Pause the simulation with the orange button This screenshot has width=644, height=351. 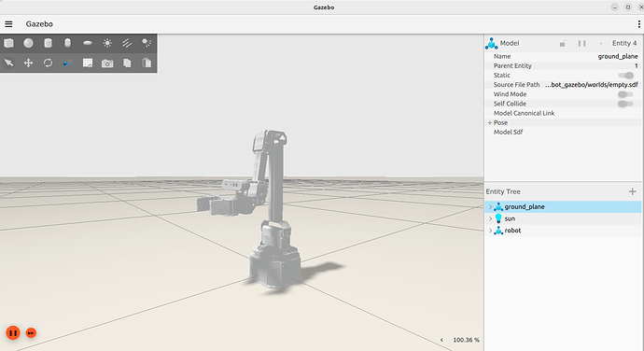(13, 332)
